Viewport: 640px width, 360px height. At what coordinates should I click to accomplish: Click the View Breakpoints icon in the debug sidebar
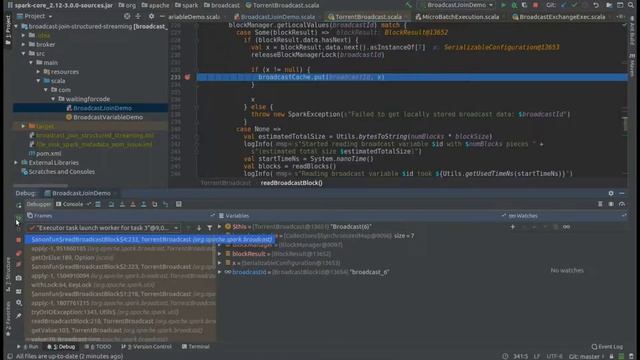click(x=18, y=253)
